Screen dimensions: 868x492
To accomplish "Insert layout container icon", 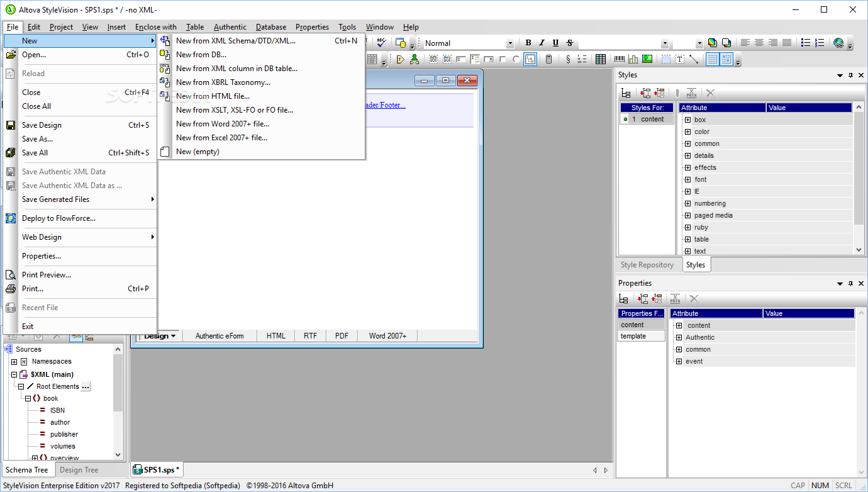I will pyautogui.click(x=665, y=59).
